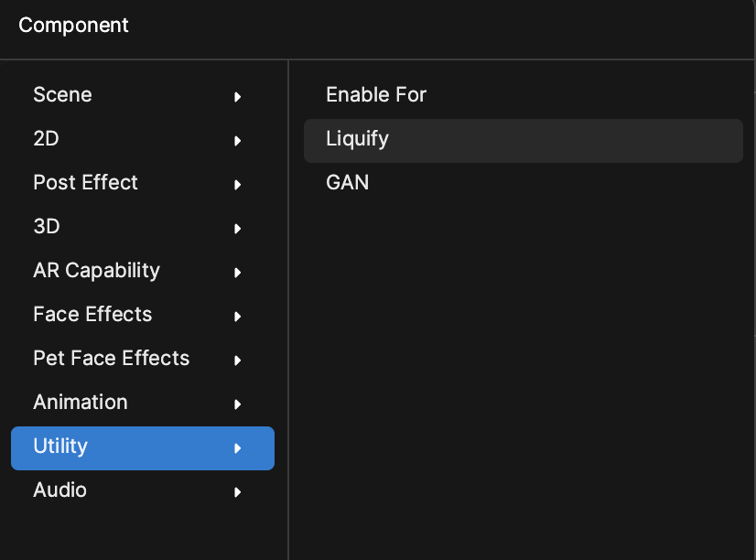Open the Scene component category
Image resolution: width=756 pixels, height=560 pixels.
point(143,95)
